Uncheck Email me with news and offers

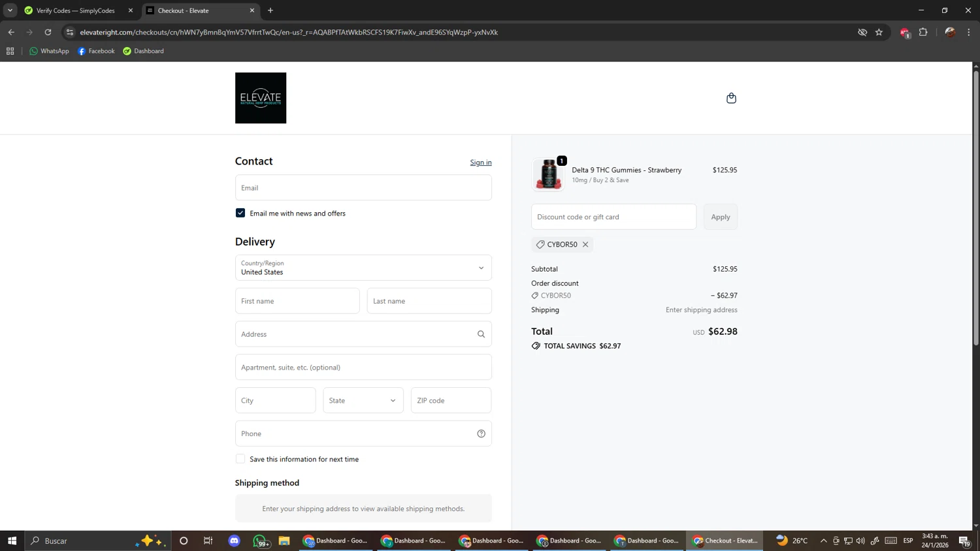pos(240,213)
